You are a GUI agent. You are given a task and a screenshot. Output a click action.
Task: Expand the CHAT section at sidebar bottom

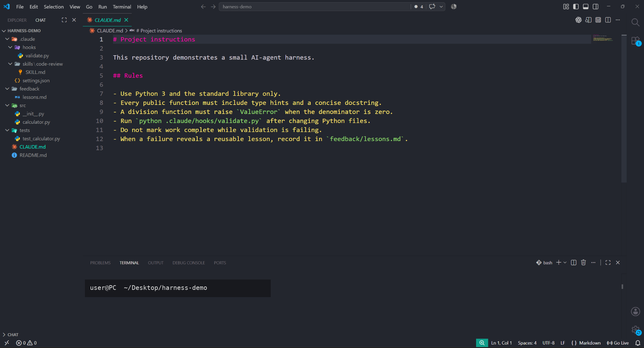pyautogui.click(x=10, y=334)
